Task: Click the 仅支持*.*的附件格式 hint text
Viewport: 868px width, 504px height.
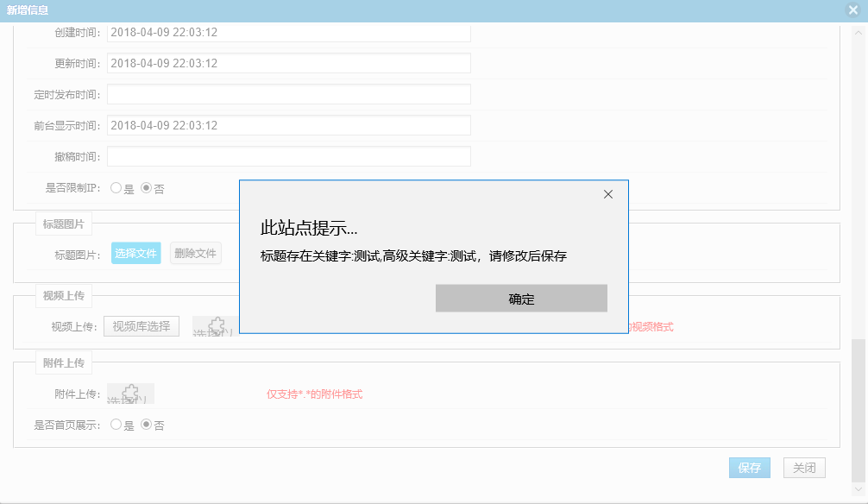Action: tap(314, 394)
